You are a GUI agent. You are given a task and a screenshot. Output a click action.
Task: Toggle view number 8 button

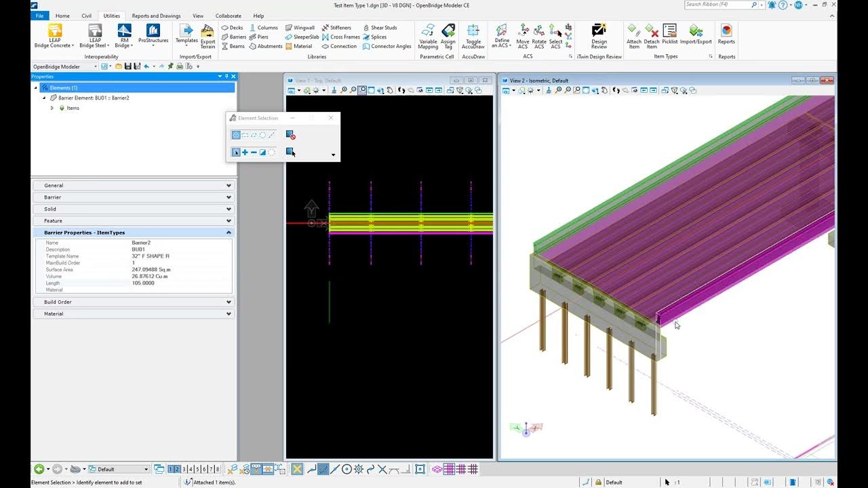pyautogui.click(x=217, y=469)
